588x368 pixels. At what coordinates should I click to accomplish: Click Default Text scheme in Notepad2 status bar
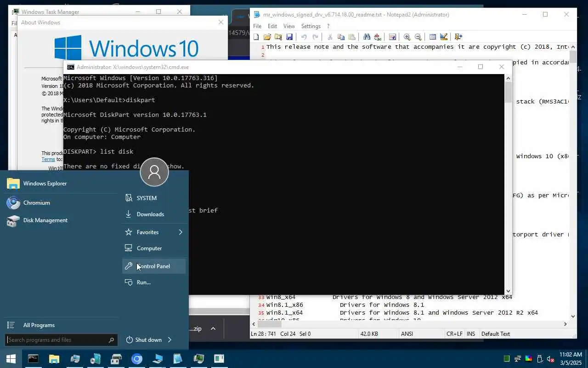(x=496, y=334)
